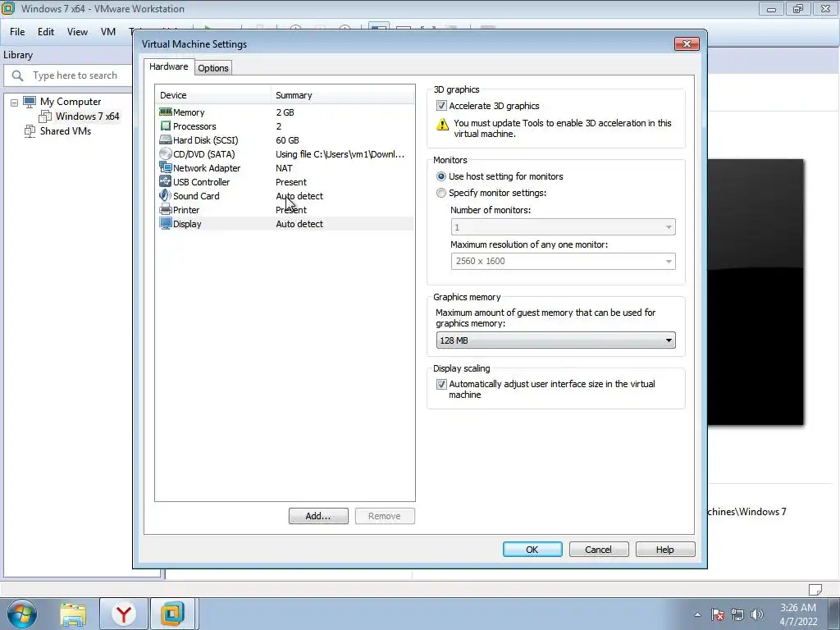Screen dimensions: 840x630
Task: Open the Windows Start menu
Action: click(x=22, y=614)
